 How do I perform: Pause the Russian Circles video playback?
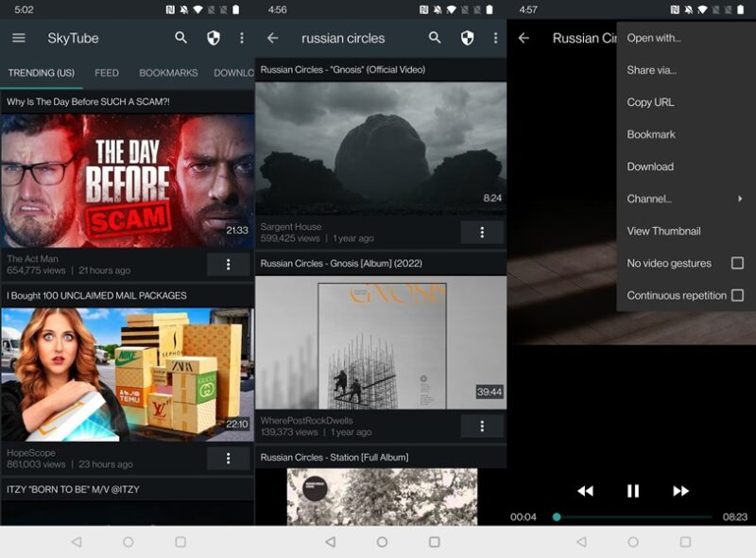point(632,491)
